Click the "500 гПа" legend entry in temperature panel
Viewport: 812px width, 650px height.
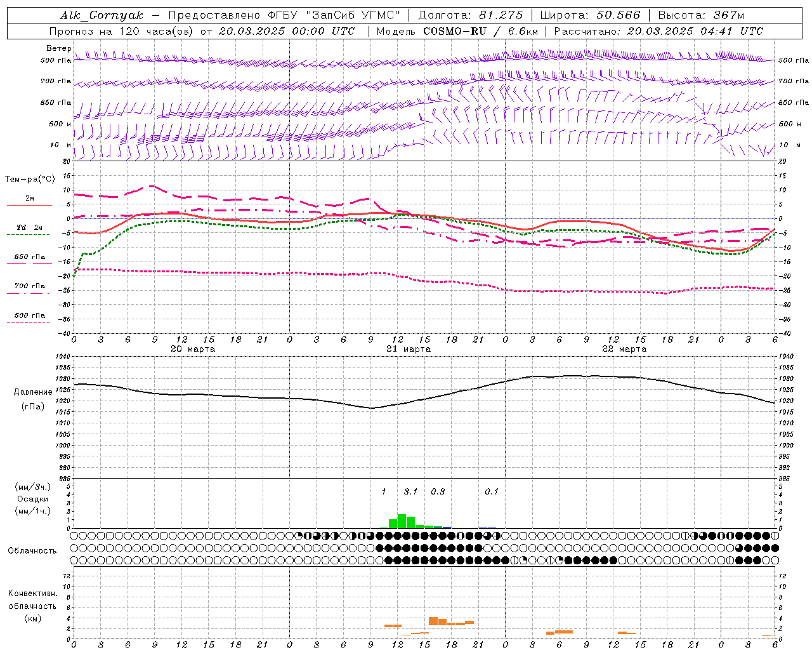(29, 315)
